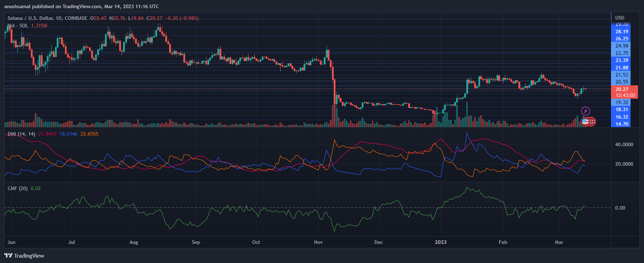Click the Nov label on time axis

318,242
